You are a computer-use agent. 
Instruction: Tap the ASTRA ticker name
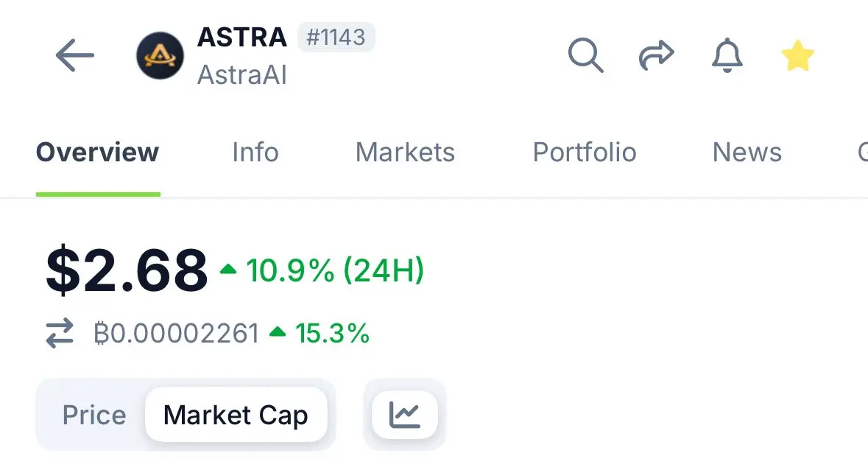242,37
